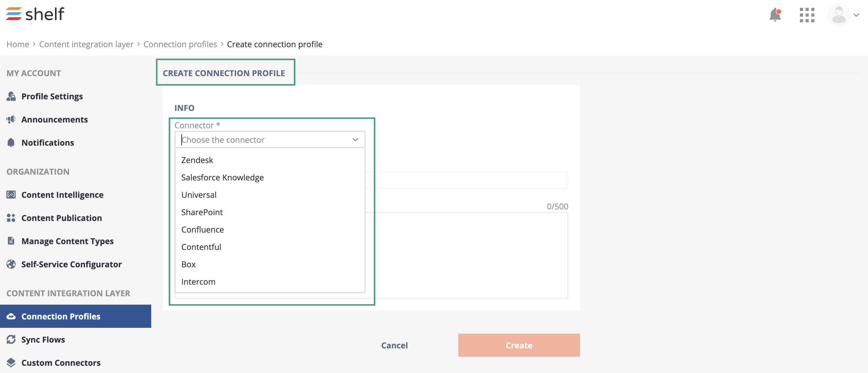
Task: Focus the Choose the connector field
Action: pyautogui.click(x=263, y=140)
